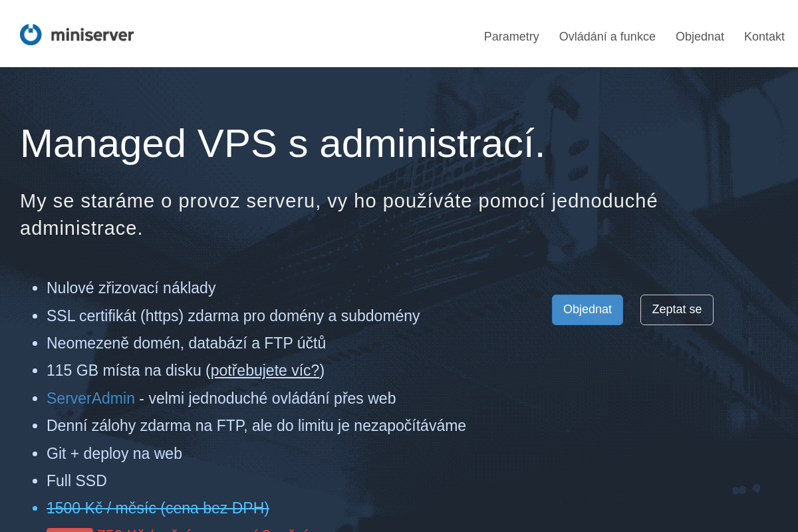Image resolution: width=798 pixels, height=532 pixels.
Task: Click the Managed VPS heading
Action: [282, 145]
